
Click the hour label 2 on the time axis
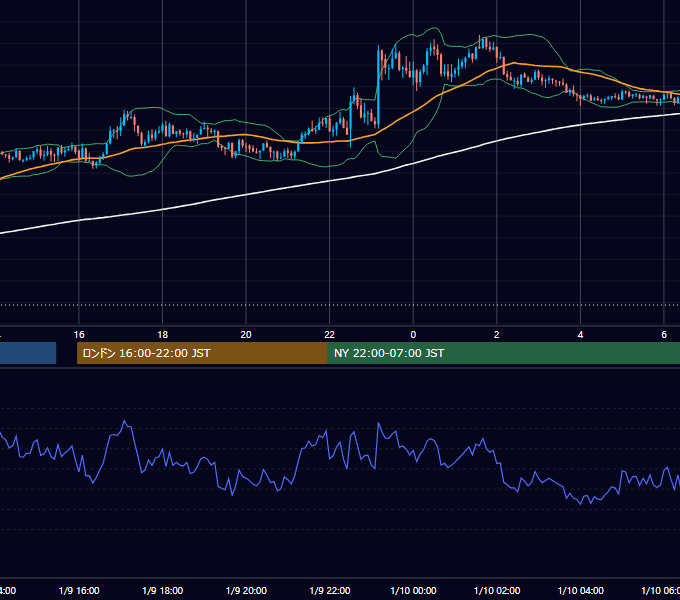497,335
